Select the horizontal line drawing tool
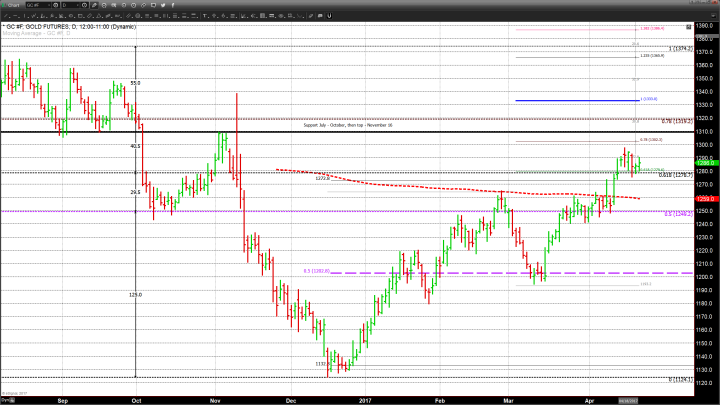720x405 pixels. [16, 16]
